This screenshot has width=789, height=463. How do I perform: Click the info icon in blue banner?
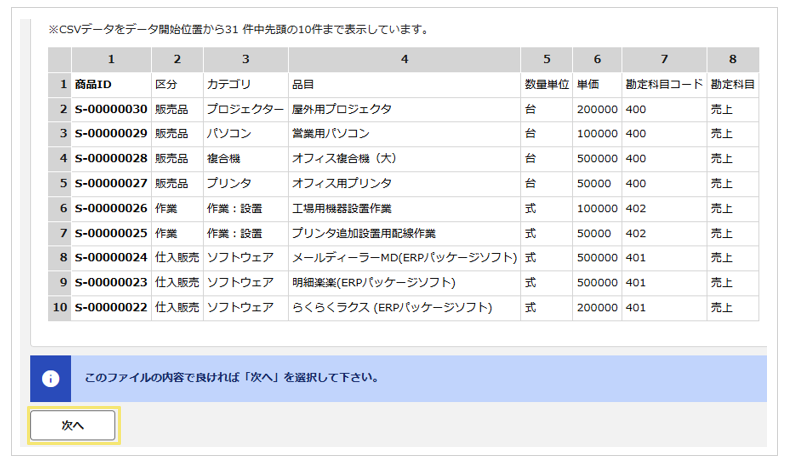point(50,378)
